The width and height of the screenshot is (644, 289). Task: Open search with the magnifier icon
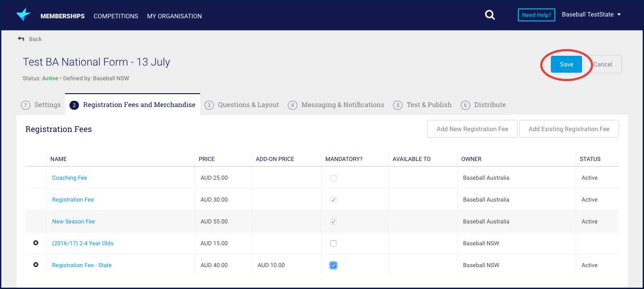coord(490,15)
